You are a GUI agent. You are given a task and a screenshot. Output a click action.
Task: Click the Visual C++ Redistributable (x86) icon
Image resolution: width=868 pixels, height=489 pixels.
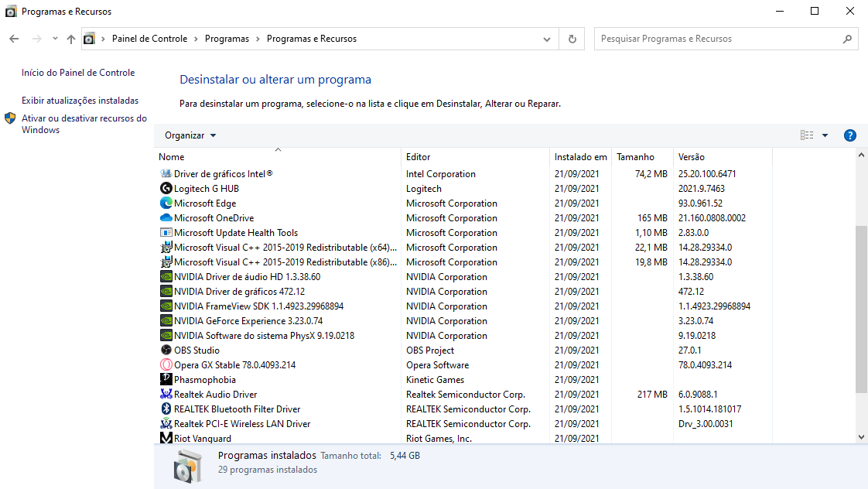(x=166, y=262)
